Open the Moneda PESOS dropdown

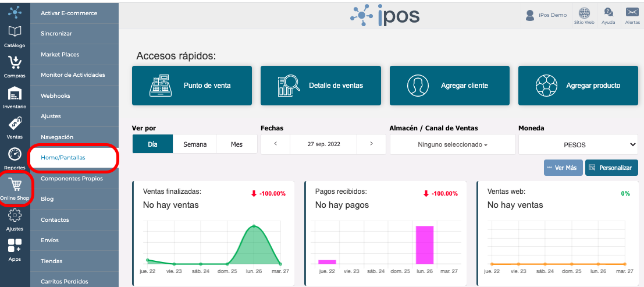click(579, 144)
